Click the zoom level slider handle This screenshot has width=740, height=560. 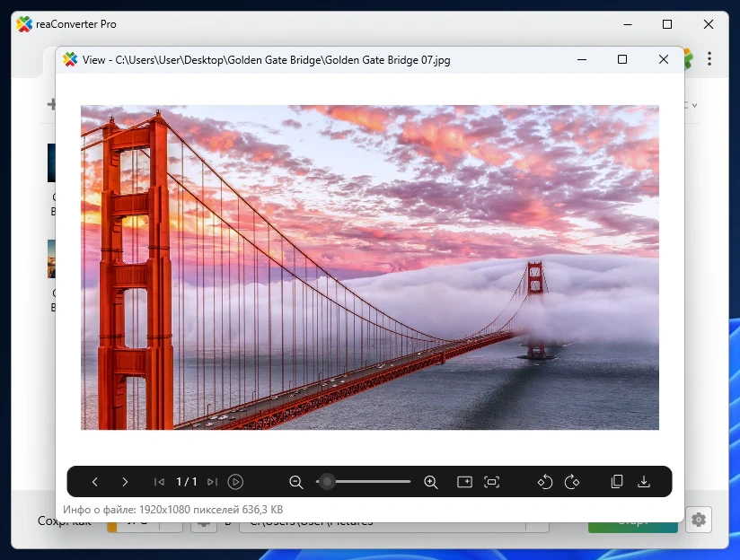point(328,482)
